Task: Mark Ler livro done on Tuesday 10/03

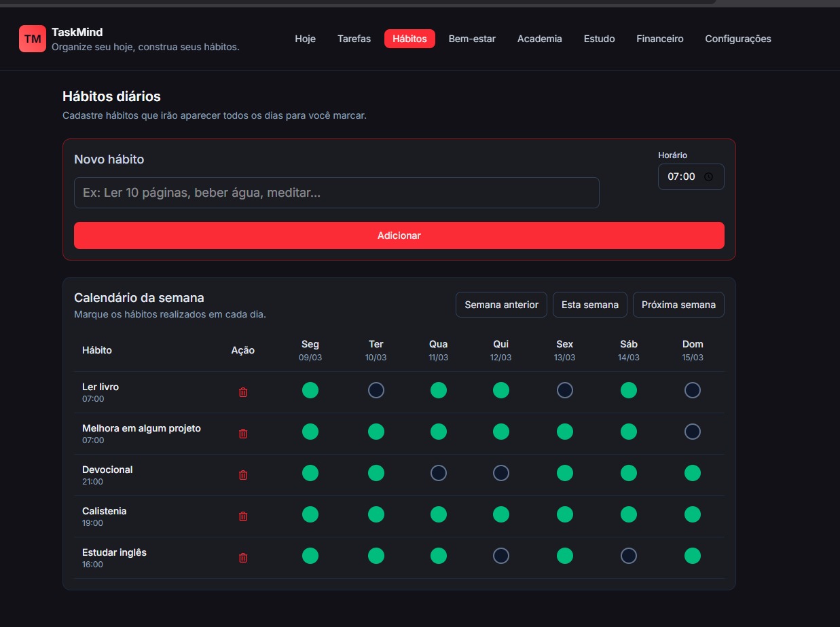Action: pos(376,390)
